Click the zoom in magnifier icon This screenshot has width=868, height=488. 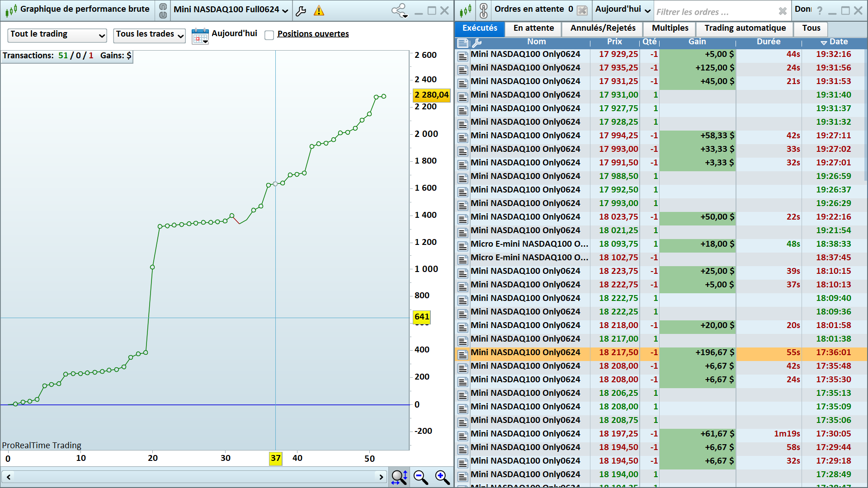point(442,477)
